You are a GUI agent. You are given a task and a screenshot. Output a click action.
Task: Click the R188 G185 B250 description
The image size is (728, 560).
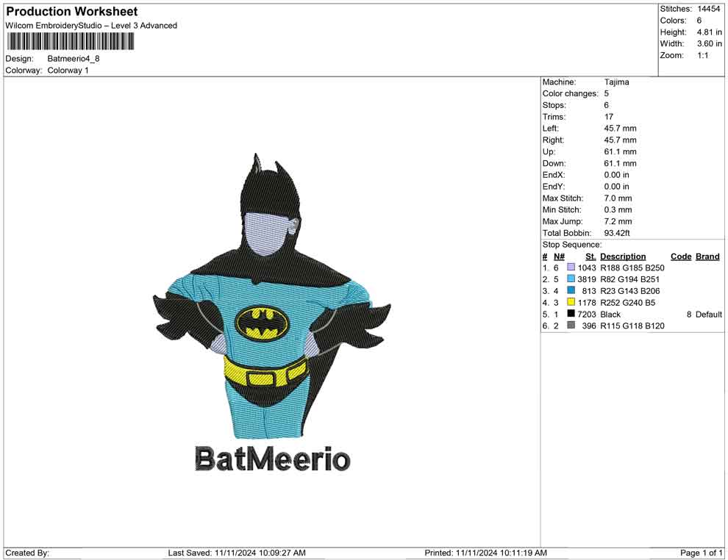[632, 268]
